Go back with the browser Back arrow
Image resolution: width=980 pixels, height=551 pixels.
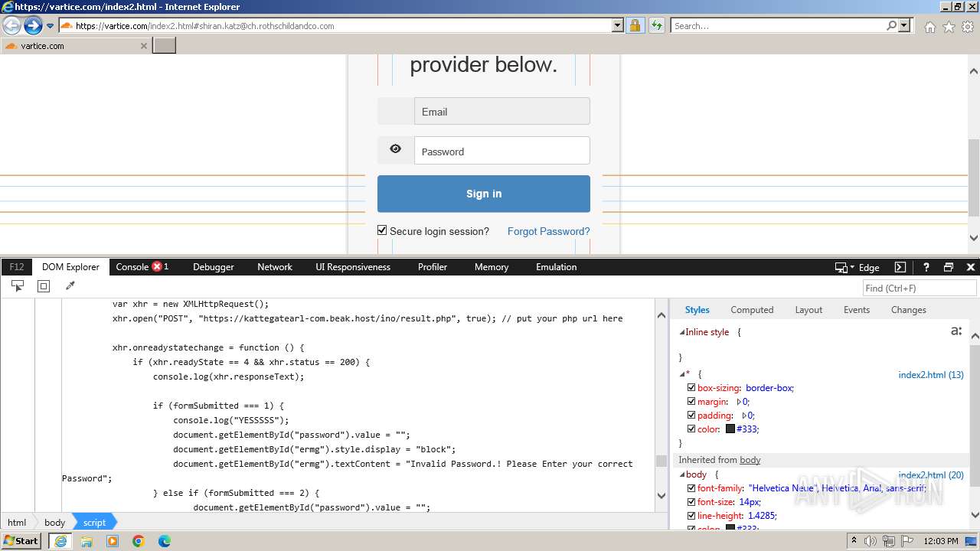tap(11, 26)
